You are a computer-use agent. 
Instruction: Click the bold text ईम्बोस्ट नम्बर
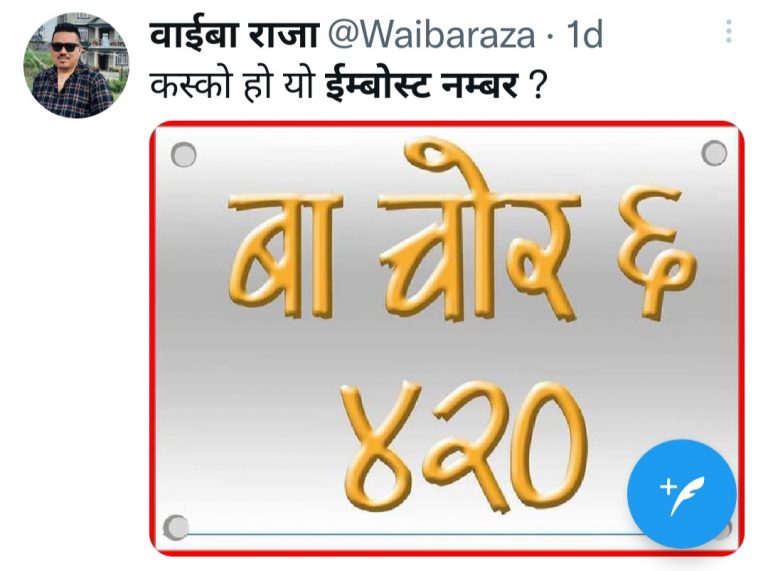(422, 86)
